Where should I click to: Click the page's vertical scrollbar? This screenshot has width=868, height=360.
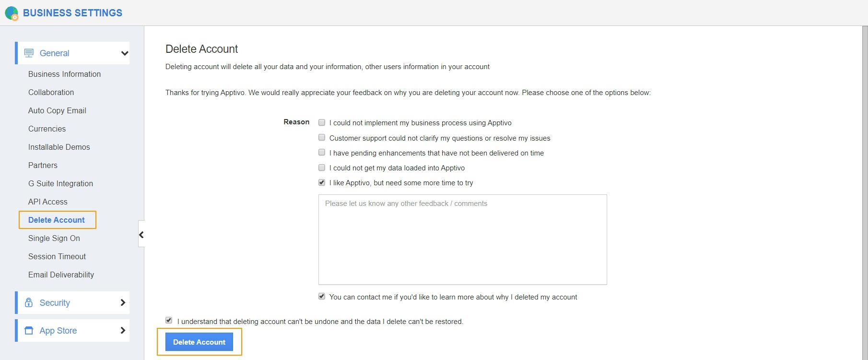[x=865, y=192]
